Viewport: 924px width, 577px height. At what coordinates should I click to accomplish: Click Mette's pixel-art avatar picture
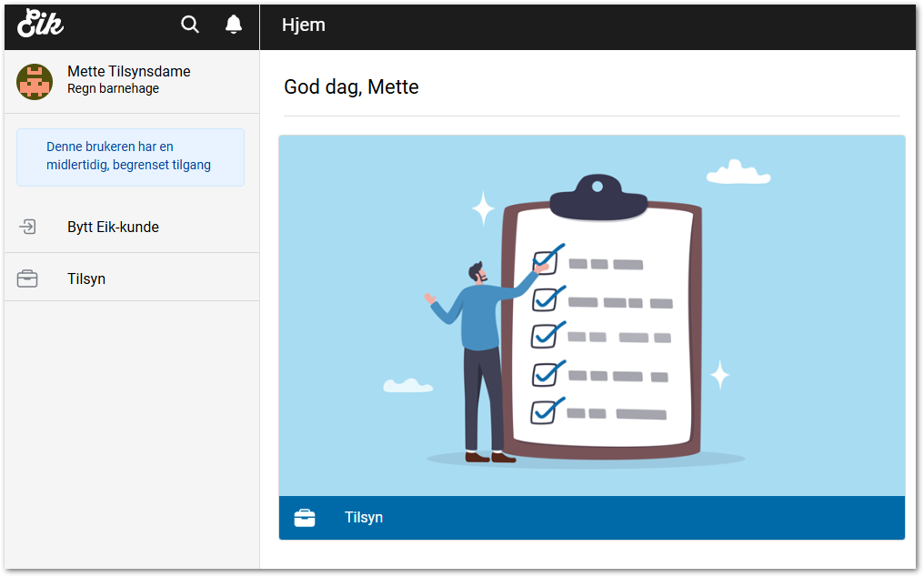(x=35, y=82)
